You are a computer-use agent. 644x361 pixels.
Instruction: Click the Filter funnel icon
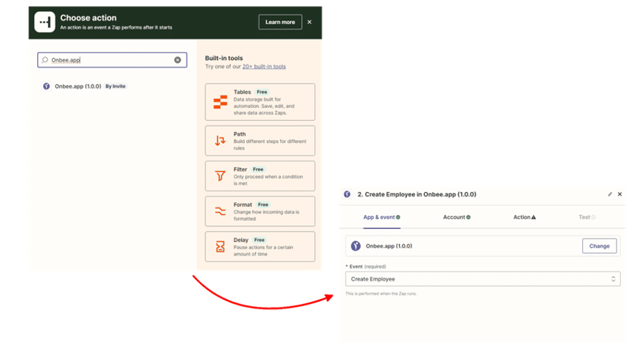220,176
